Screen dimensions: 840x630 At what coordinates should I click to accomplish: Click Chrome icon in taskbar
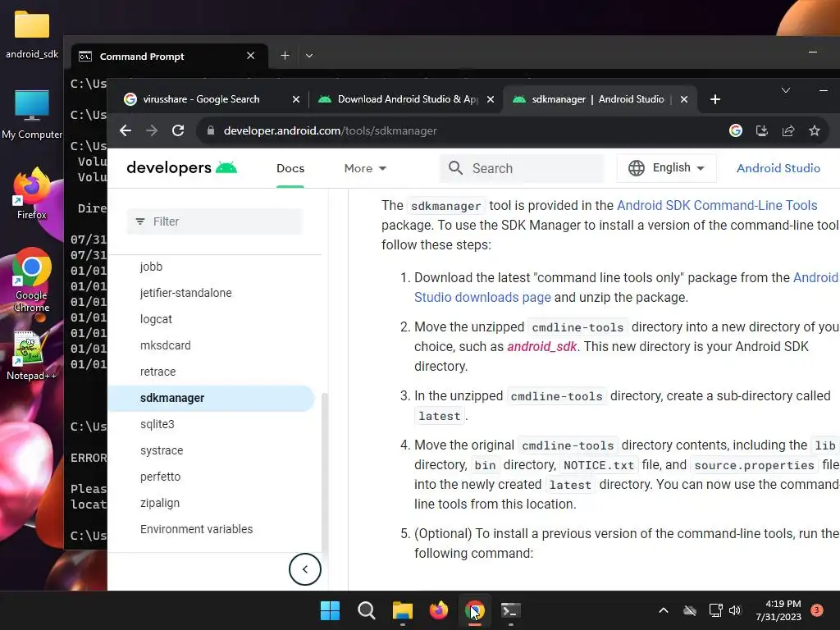coord(475,610)
